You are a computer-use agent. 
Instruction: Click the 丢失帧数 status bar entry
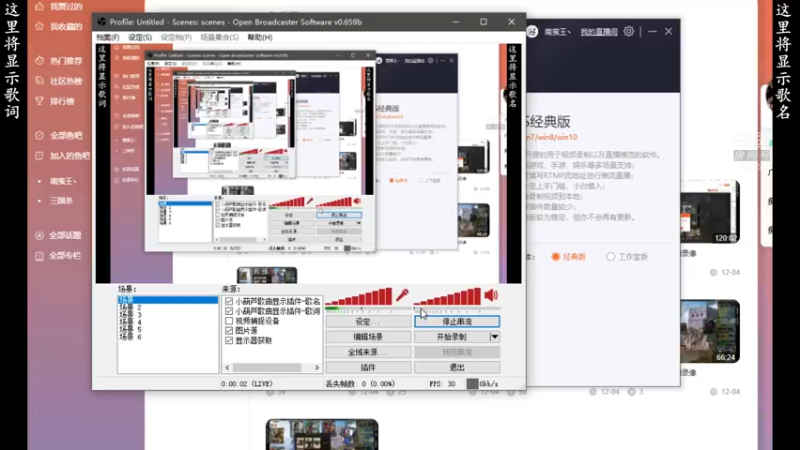pos(360,384)
